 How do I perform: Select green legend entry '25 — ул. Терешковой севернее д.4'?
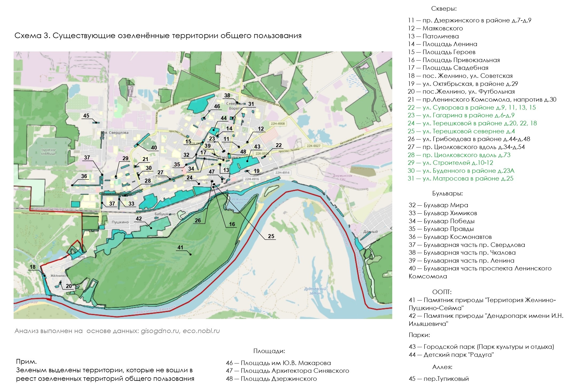(461, 131)
